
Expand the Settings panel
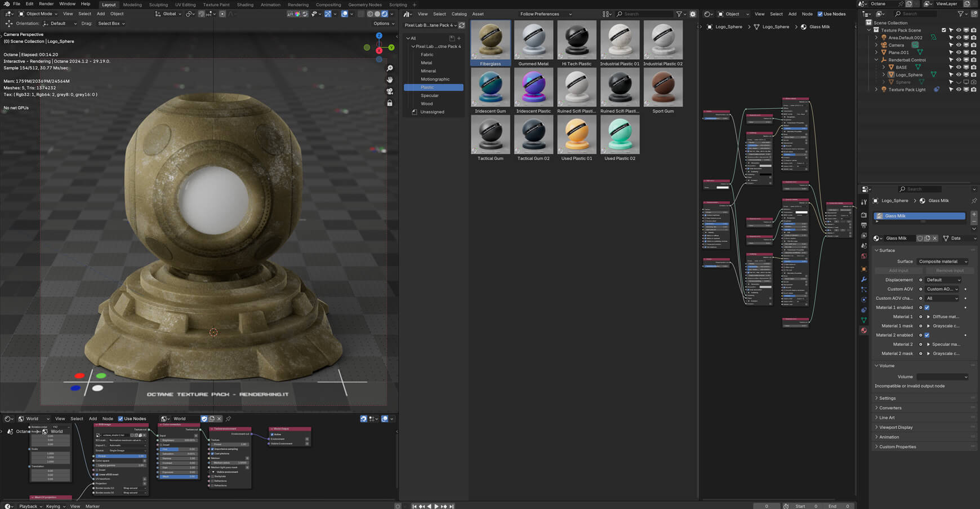click(887, 399)
